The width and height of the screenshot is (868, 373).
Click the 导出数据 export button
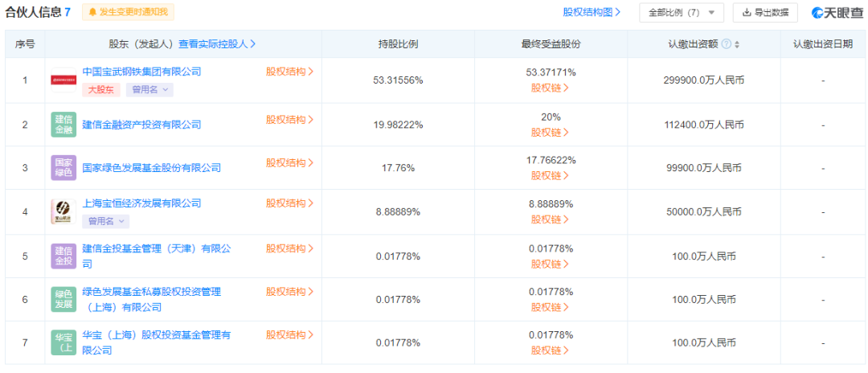coord(765,12)
